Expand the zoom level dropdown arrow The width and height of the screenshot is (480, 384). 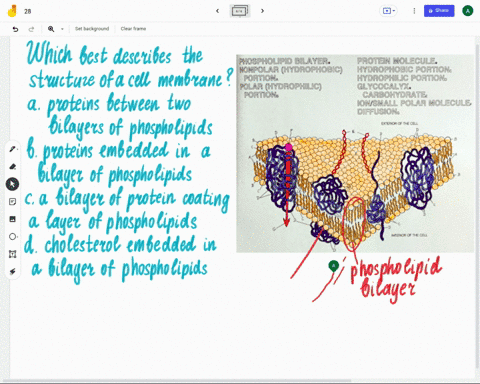pos(62,29)
